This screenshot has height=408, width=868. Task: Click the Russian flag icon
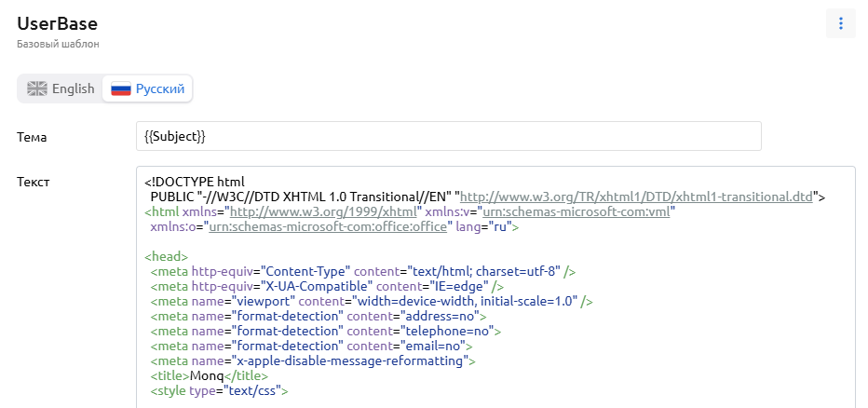121,88
